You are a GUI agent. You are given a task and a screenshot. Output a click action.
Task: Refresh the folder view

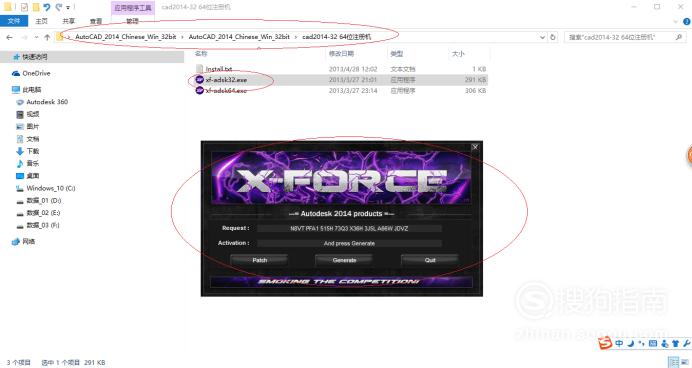pyautogui.click(x=553, y=38)
